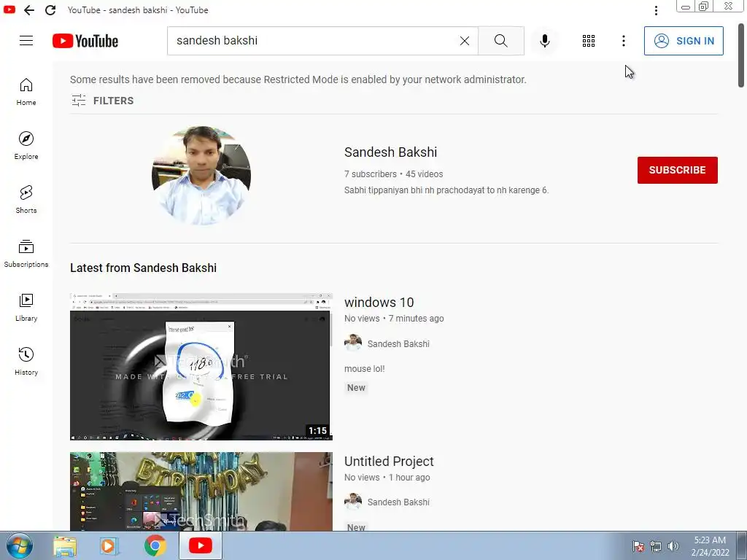This screenshot has width=747, height=560.
Task: Start voice search with microphone
Action: [544, 41]
